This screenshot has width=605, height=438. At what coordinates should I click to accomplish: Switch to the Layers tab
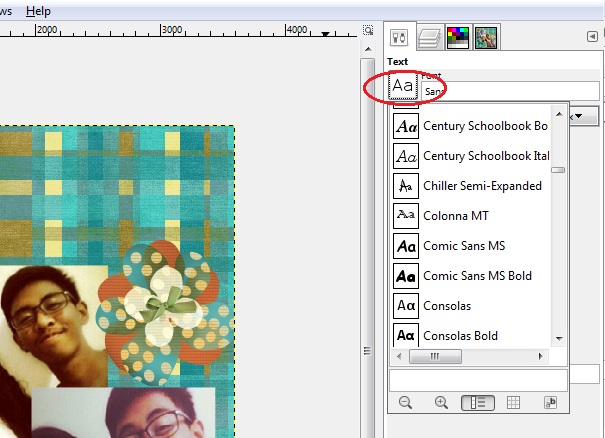pyautogui.click(x=429, y=38)
